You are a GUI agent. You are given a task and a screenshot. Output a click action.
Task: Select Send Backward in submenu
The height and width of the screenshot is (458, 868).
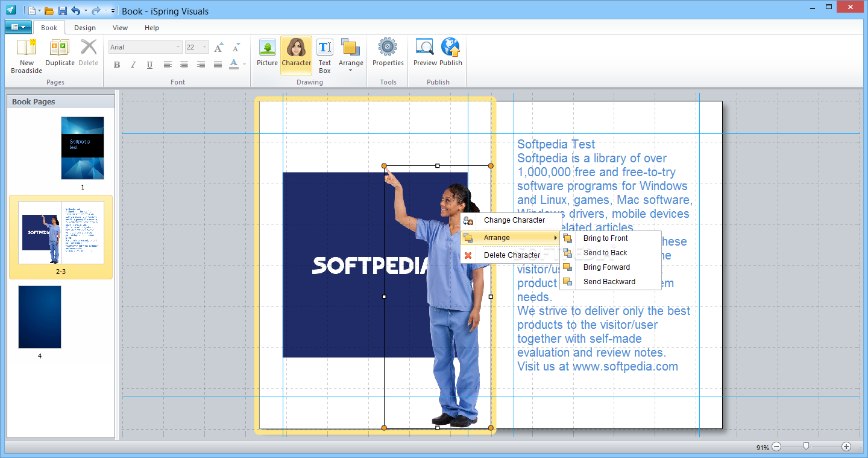coord(611,282)
